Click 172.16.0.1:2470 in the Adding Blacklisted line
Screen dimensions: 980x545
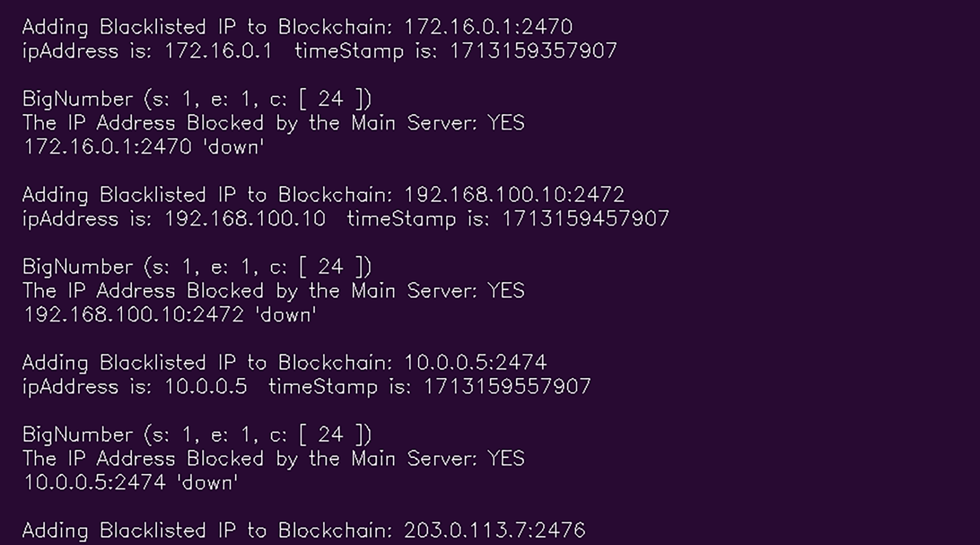pos(488,27)
